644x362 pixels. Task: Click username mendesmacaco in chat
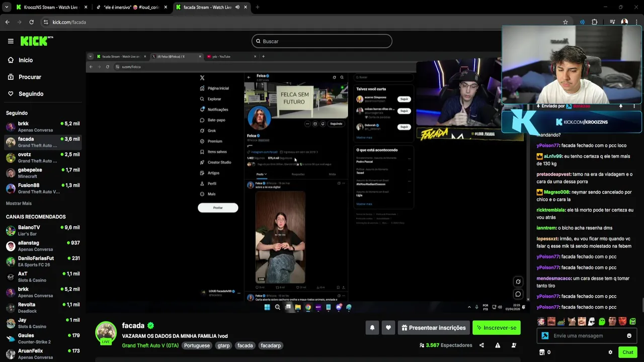[x=554, y=279]
